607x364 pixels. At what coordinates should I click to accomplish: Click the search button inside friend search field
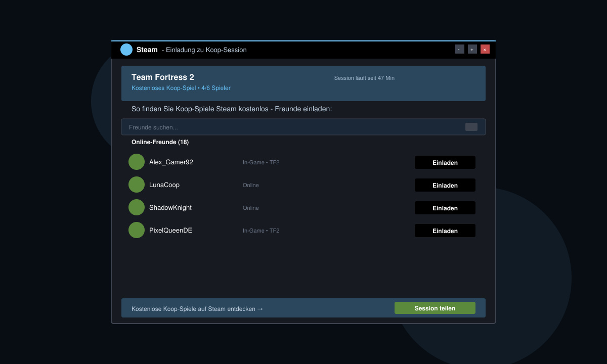[471, 127]
